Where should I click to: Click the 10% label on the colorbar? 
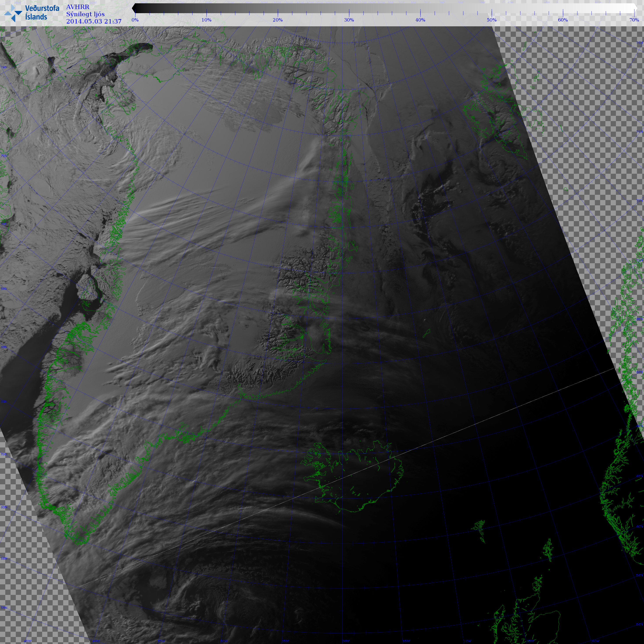[x=206, y=20]
